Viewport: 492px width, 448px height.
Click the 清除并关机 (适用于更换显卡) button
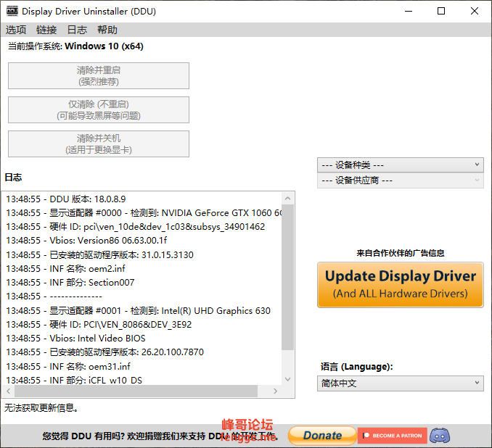tap(99, 144)
